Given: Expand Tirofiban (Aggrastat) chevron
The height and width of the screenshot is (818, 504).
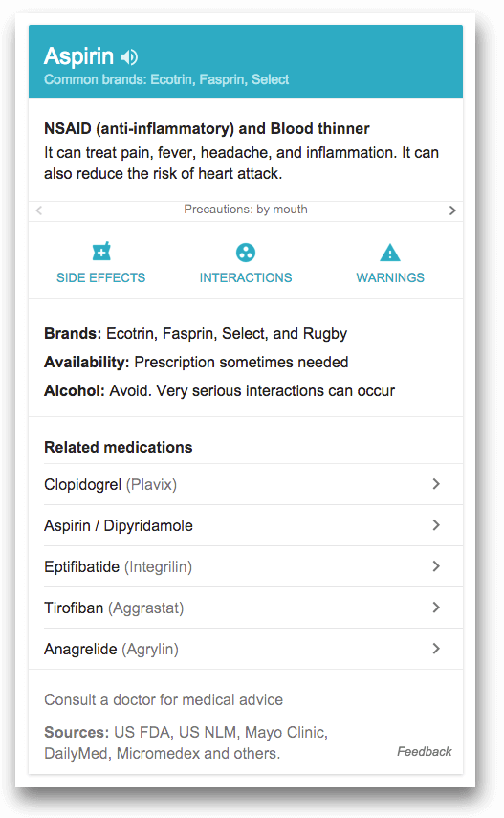Looking at the screenshot, I should pos(436,608).
